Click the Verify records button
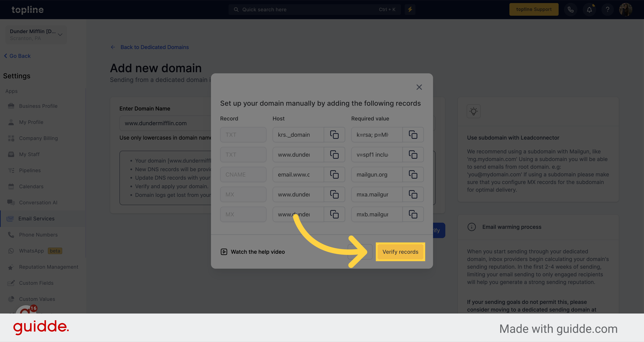This screenshot has height=342, width=644. 400,251
